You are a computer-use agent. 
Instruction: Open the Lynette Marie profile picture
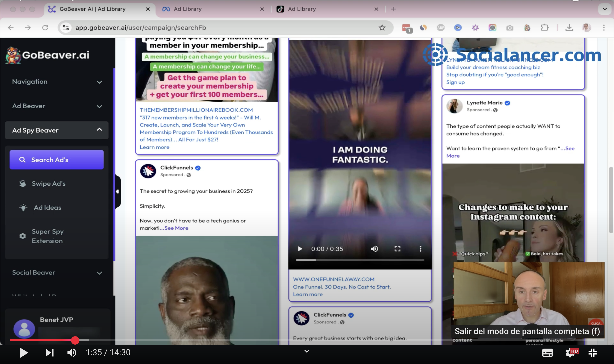454,106
